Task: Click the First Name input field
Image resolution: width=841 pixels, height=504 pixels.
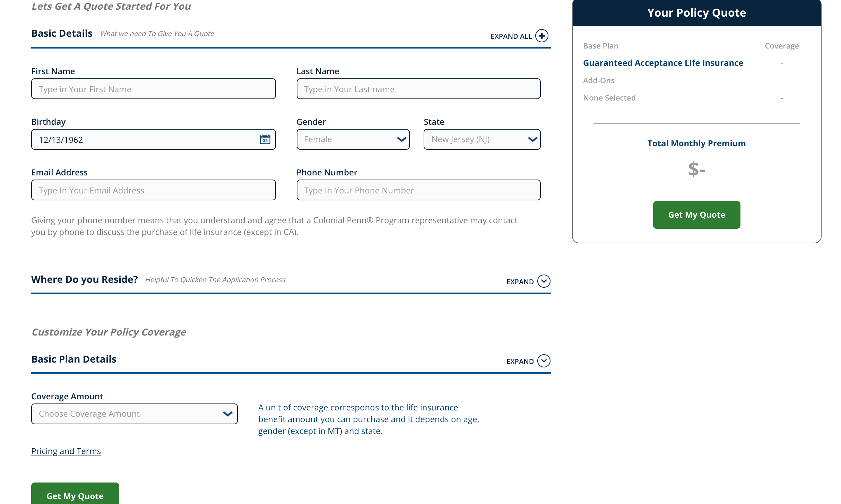Action: pos(153,89)
